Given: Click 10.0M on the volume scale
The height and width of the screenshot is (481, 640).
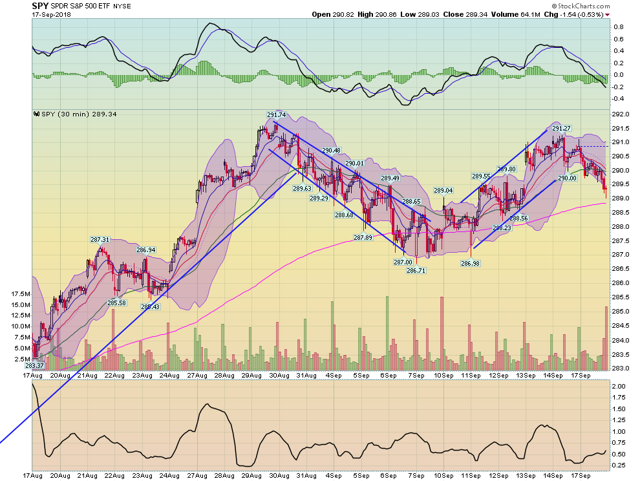Looking at the screenshot, I should [20, 326].
